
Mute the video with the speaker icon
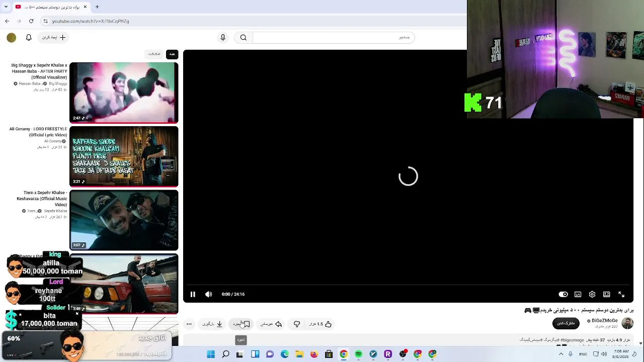click(209, 294)
